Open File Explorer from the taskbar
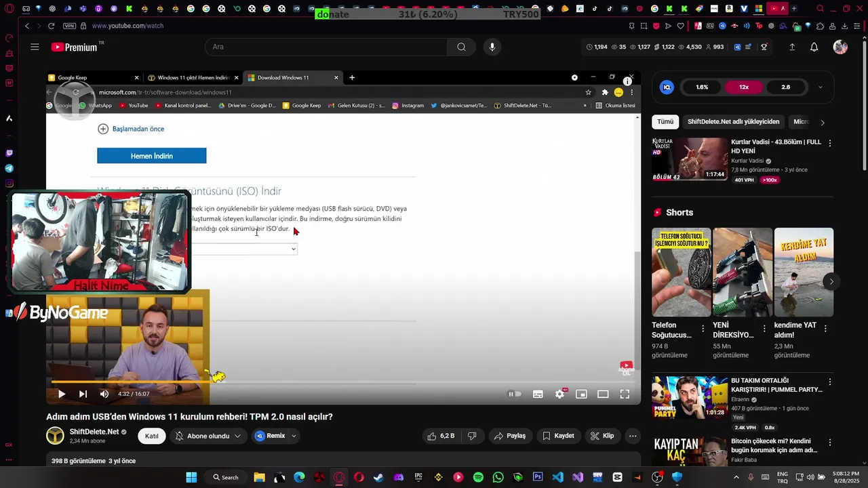The height and width of the screenshot is (488, 868). 259,477
